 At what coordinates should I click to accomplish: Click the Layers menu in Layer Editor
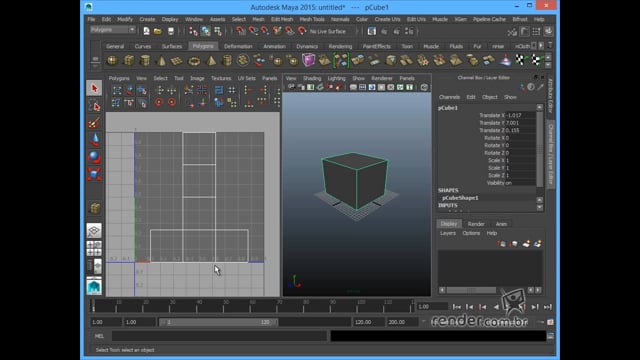click(448, 233)
